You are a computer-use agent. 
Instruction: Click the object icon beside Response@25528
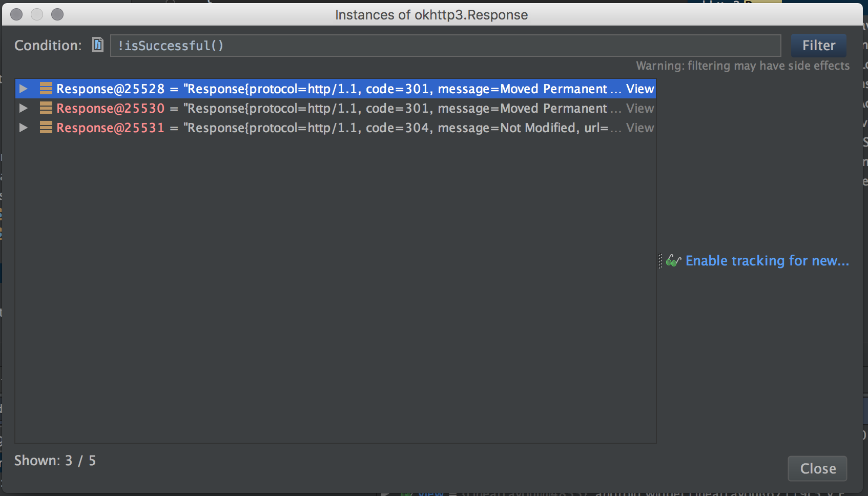point(45,88)
